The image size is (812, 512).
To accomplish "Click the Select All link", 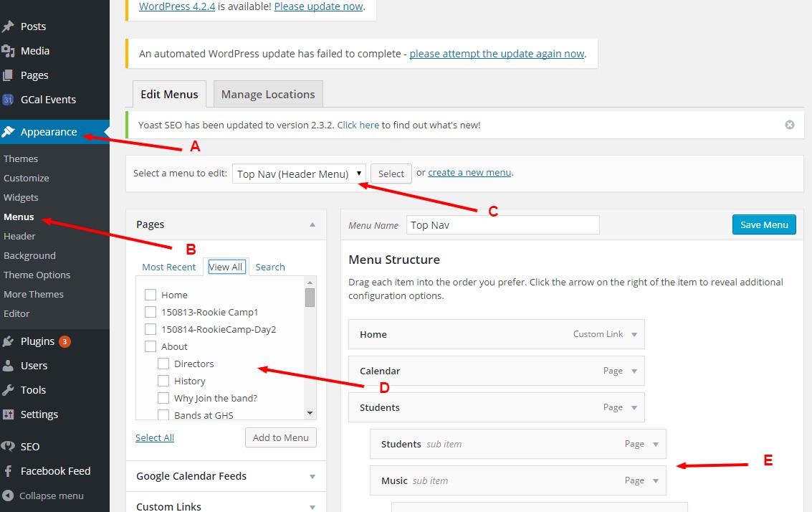I will pos(155,437).
